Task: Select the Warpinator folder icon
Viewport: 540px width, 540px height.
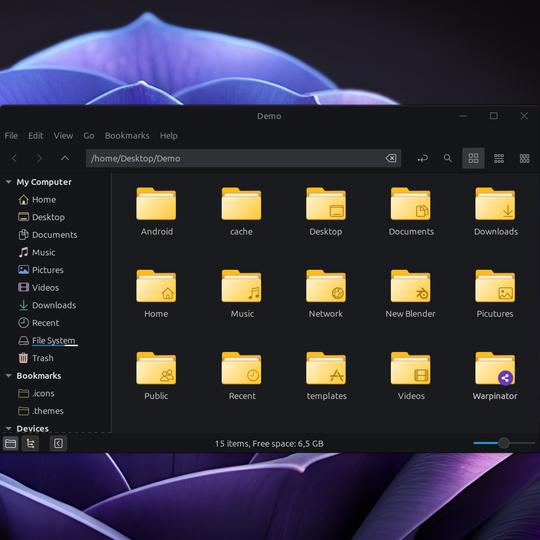Action: (x=495, y=368)
